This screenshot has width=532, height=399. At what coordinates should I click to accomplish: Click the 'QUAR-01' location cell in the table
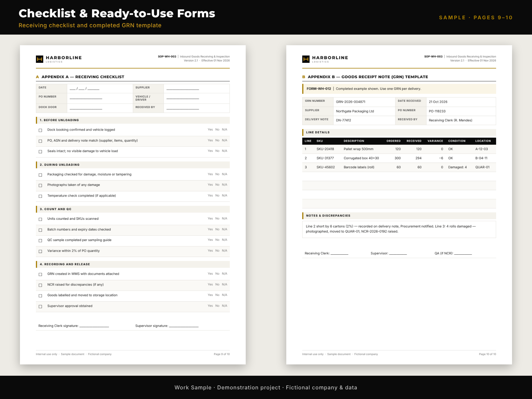(x=482, y=167)
